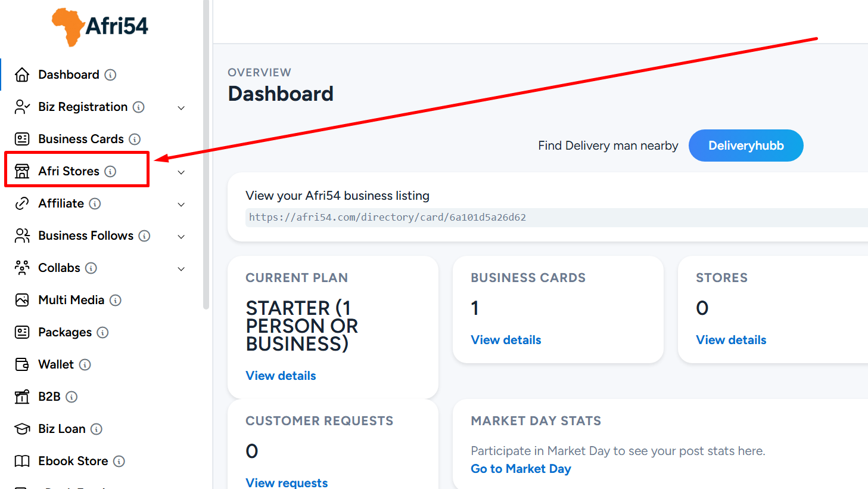Click the Collabs people icon
Viewport: 868px width, 489px height.
pos(22,268)
